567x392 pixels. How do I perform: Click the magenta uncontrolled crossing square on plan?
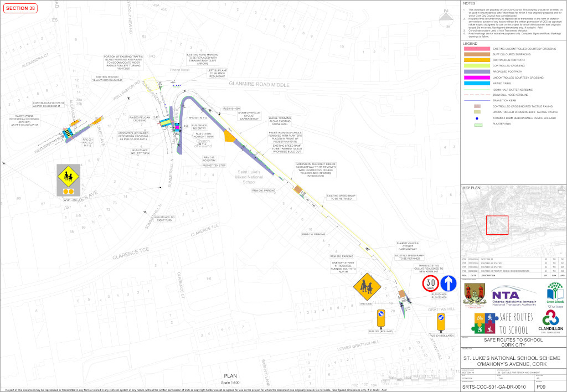pyautogui.click(x=177, y=127)
